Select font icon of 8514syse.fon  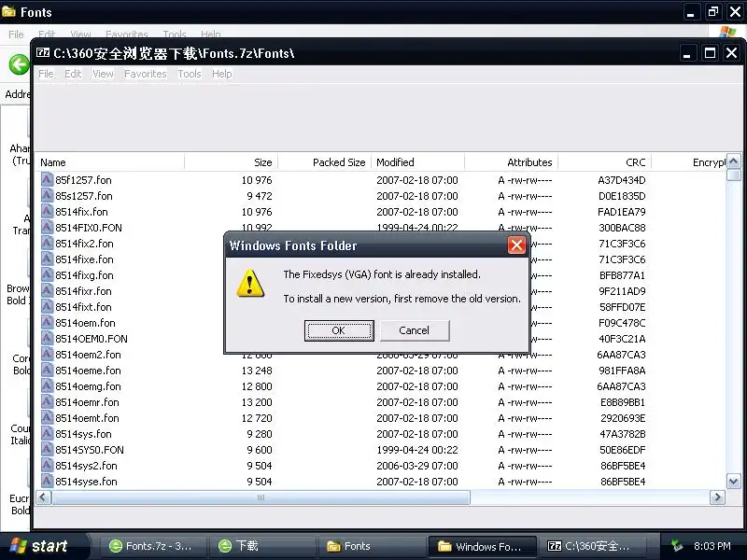point(47,481)
